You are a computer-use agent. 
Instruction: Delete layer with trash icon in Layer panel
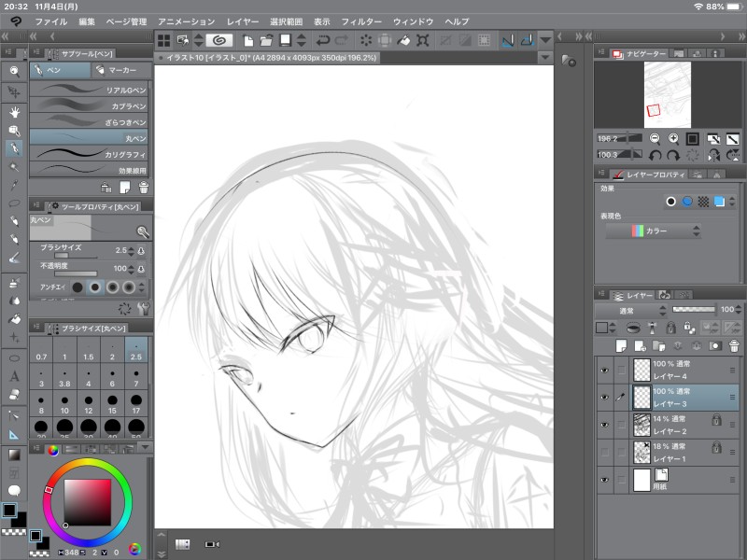[x=734, y=345]
